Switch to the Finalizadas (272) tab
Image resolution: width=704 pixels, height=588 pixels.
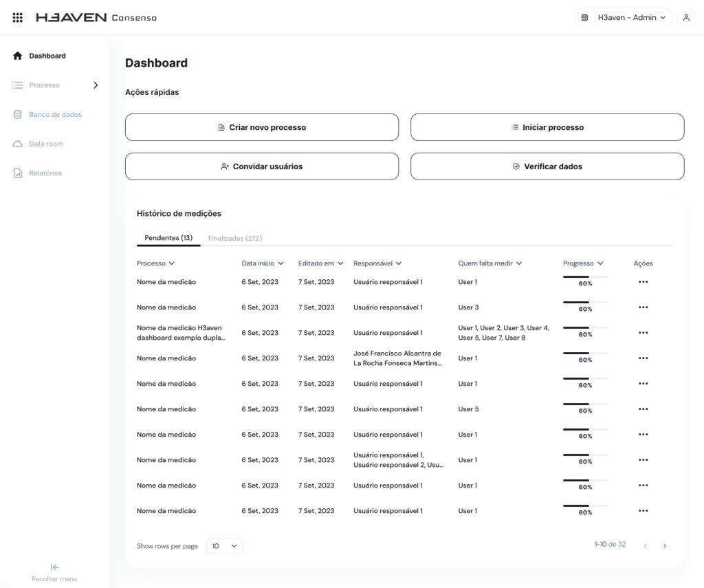click(234, 239)
